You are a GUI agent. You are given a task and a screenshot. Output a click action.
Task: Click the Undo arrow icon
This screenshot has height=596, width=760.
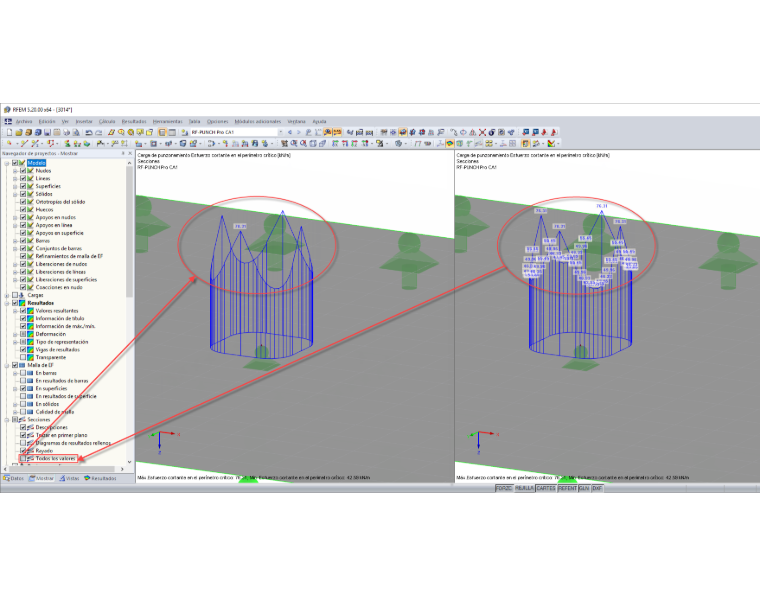(89, 132)
